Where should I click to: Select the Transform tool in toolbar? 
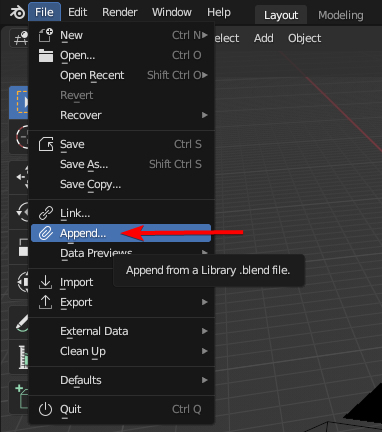tap(20, 282)
